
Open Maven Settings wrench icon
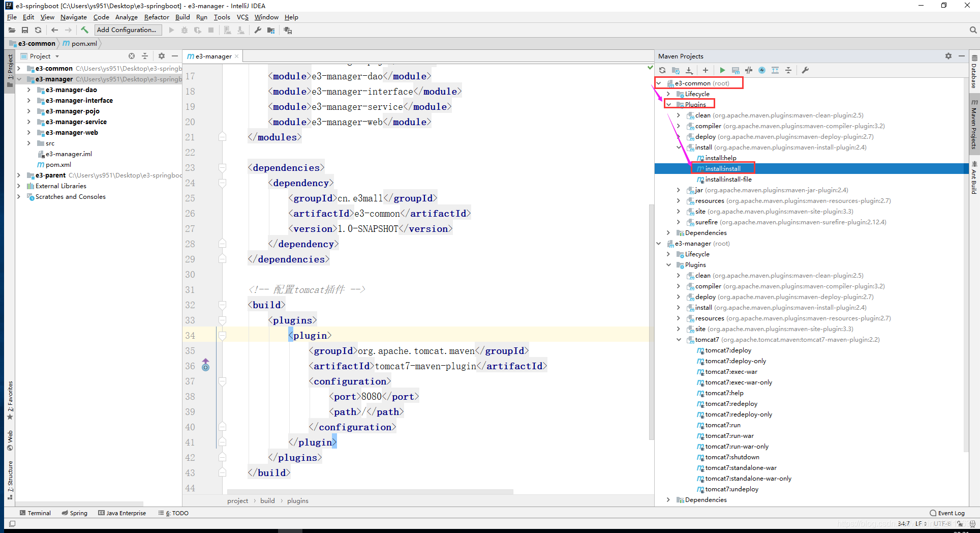(805, 70)
